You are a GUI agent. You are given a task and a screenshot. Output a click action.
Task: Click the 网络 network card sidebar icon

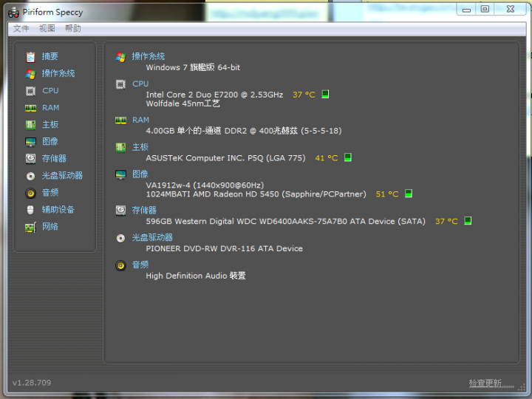[30, 227]
